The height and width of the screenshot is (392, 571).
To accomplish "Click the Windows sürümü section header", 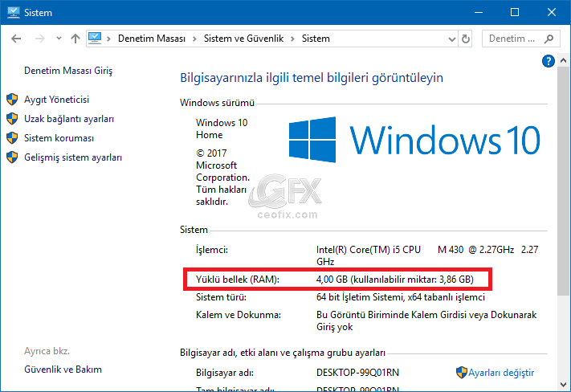I will coord(217,103).
